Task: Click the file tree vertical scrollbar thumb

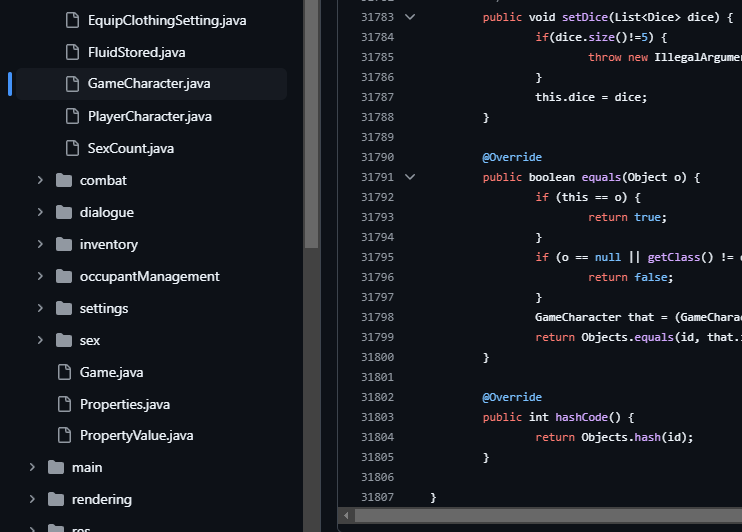Action: tap(311, 123)
